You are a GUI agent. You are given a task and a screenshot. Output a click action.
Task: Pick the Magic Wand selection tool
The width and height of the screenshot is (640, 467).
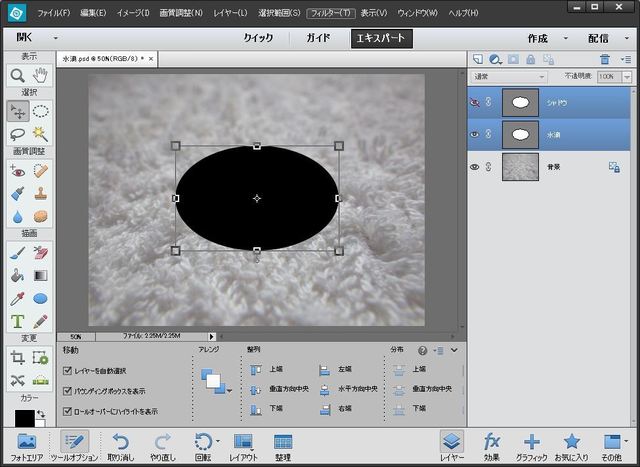[40, 134]
